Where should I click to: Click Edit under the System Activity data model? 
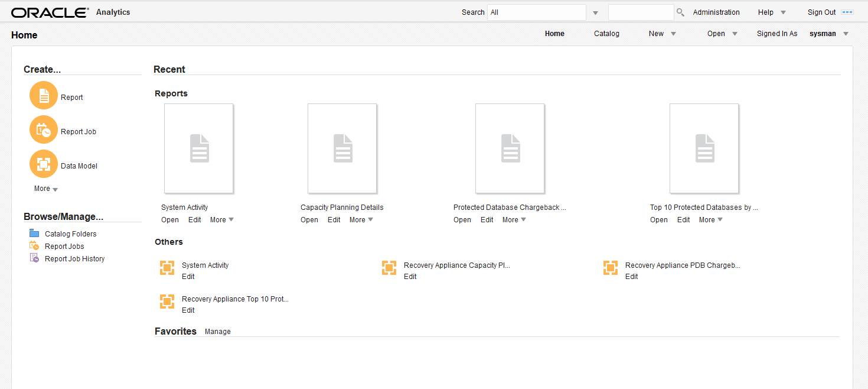pos(188,277)
